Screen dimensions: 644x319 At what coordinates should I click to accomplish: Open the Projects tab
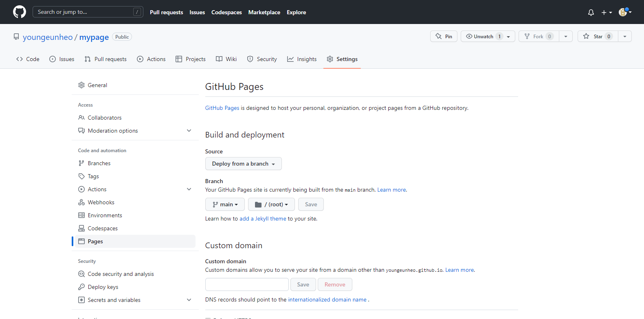[x=191, y=59]
